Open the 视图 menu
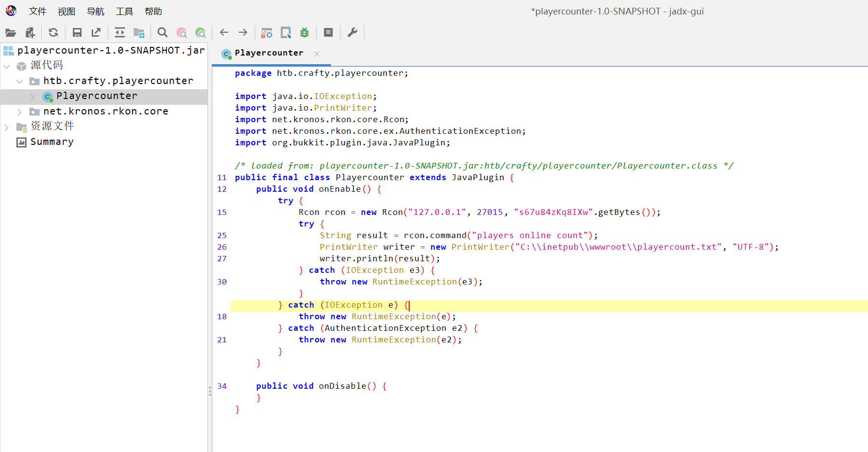This screenshot has width=868, height=452. (x=67, y=11)
